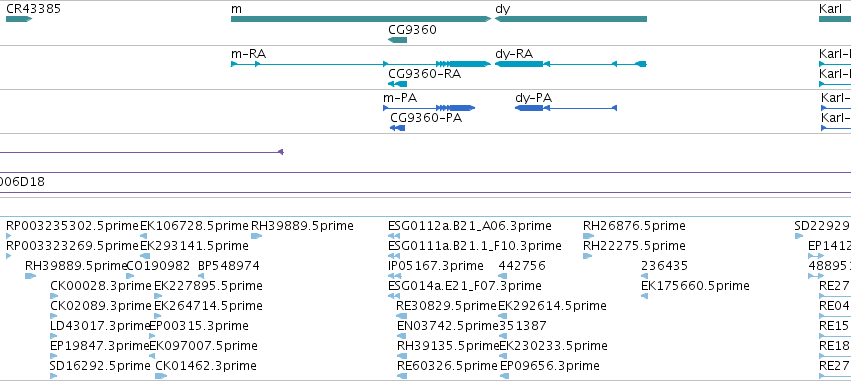The width and height of the screenshot is (851, 381).
Task: Click the CG9360 gene glyph
Action: (397, 40)
